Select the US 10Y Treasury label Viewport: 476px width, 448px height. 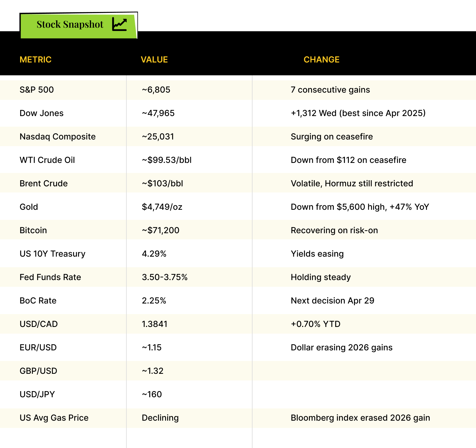52,254
